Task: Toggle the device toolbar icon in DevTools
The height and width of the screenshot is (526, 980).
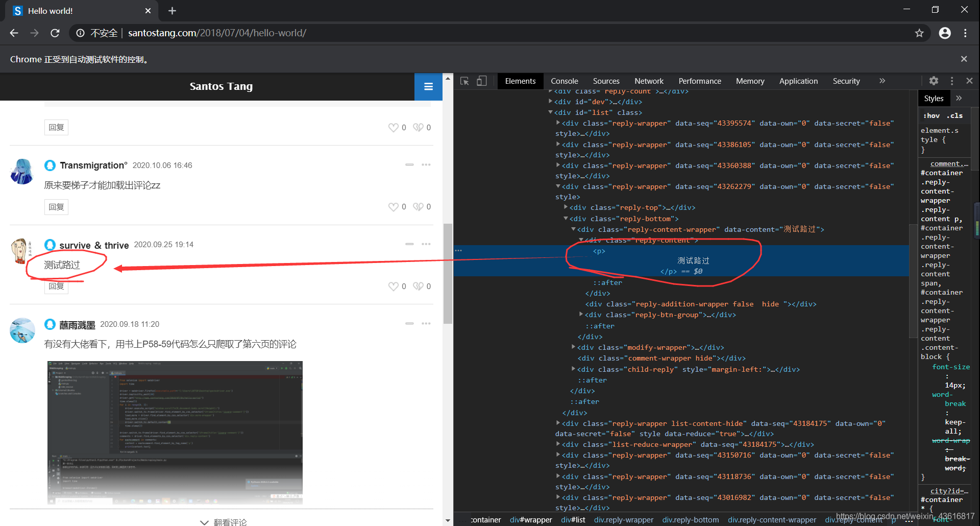Action: (x=481, y=81)
